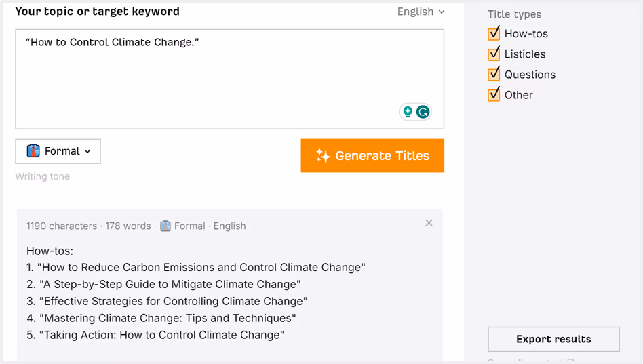This screenshot has width=643, height=364.
Task: Select the "How to Reduce Carbon Emissions" title
Action: 196,267
